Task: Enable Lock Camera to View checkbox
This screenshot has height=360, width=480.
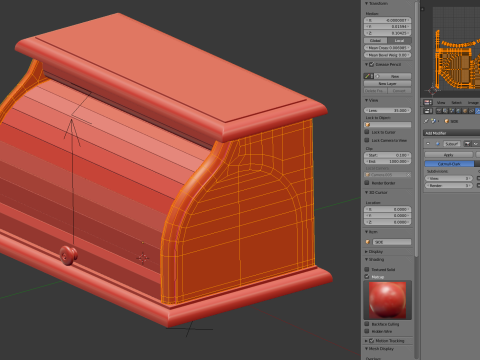Action: (x=367, y=140)
